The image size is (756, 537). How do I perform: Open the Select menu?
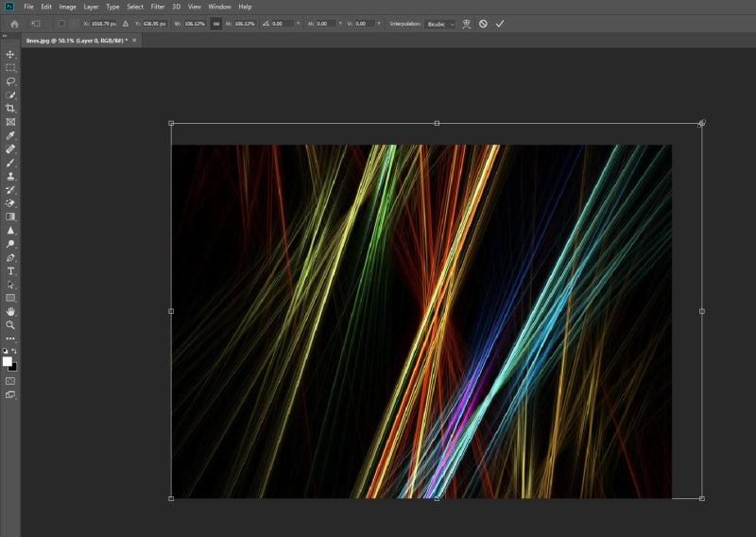[x=135, y=7]
